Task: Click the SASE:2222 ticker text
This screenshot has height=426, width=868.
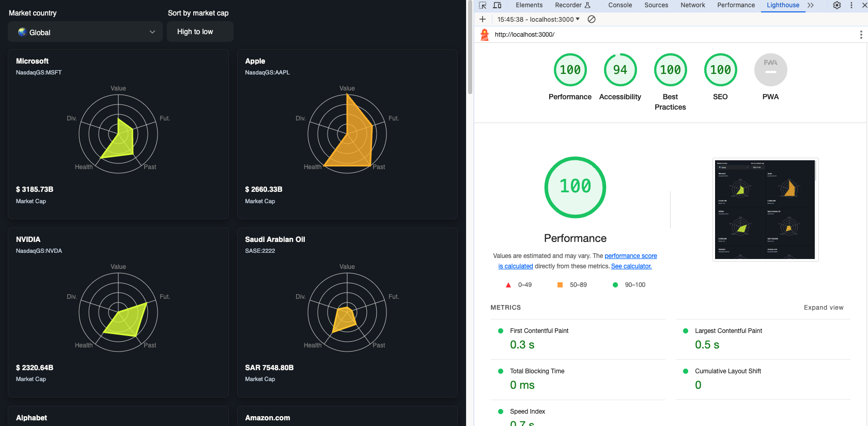Action: coord(260,251)
